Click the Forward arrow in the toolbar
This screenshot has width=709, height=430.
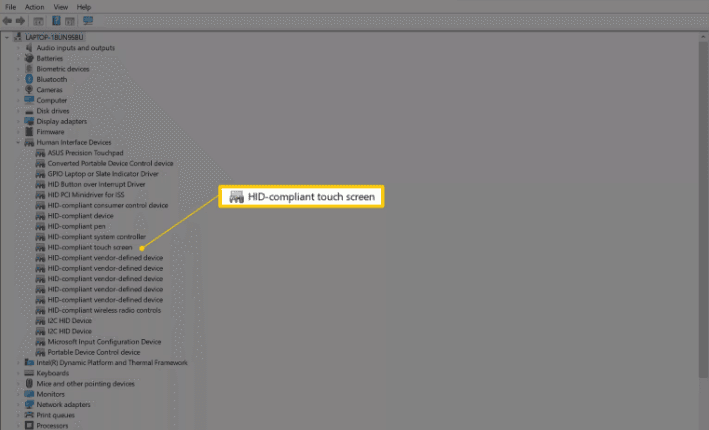tap(18, 20)
